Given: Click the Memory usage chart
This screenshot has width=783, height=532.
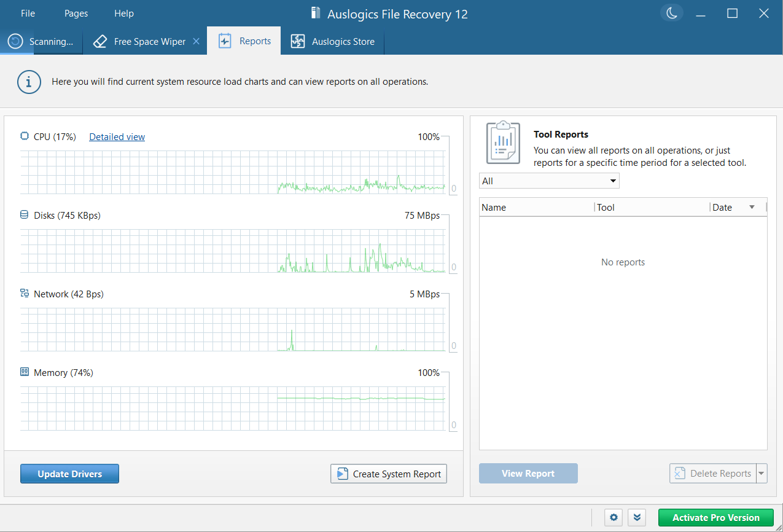Looking at the screenshot, I should click(x=233, y=409).
